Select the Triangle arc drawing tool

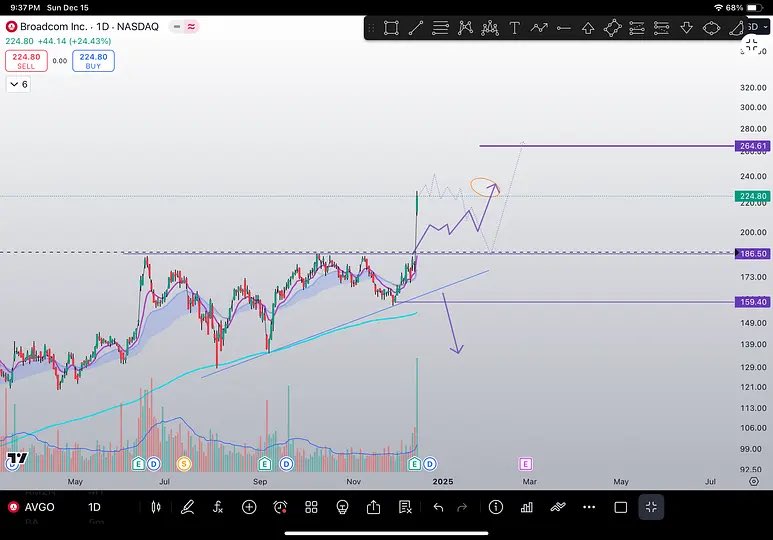(737, 28)
